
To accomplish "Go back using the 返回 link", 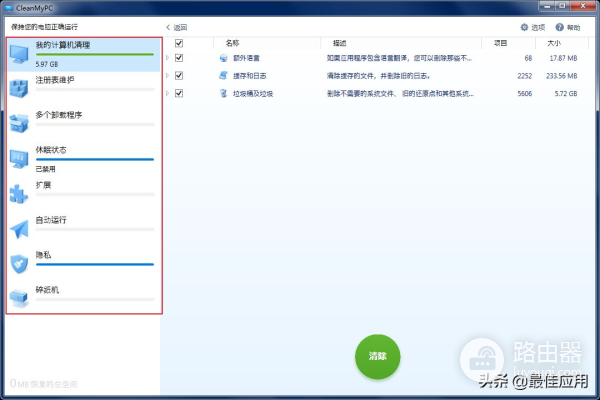I will click(176, 27).
